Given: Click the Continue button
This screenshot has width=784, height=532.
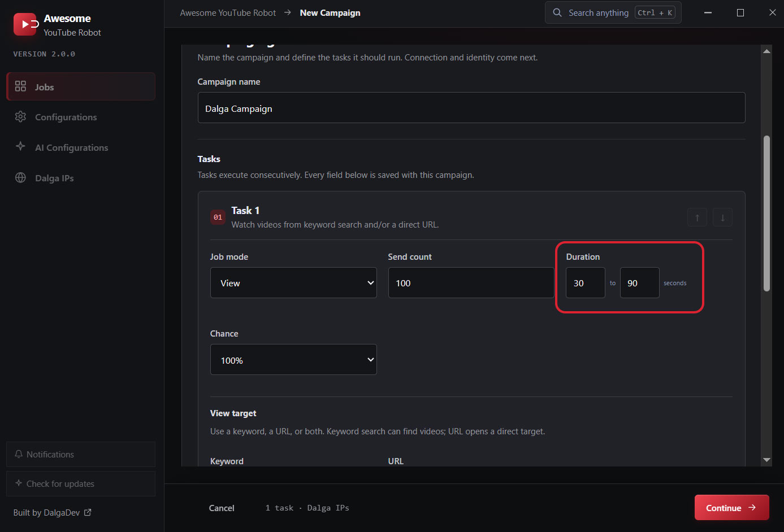Looking at the screenshot, I should tap(731, 508).
